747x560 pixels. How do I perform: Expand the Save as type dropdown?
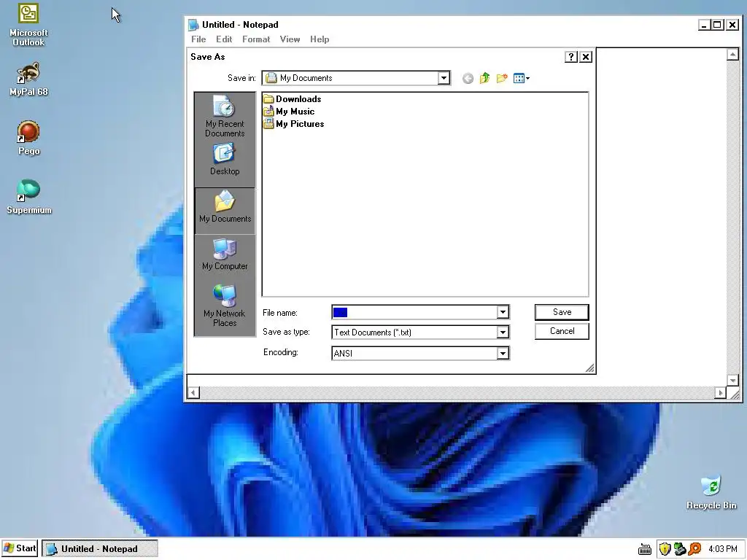click(503, 332)
